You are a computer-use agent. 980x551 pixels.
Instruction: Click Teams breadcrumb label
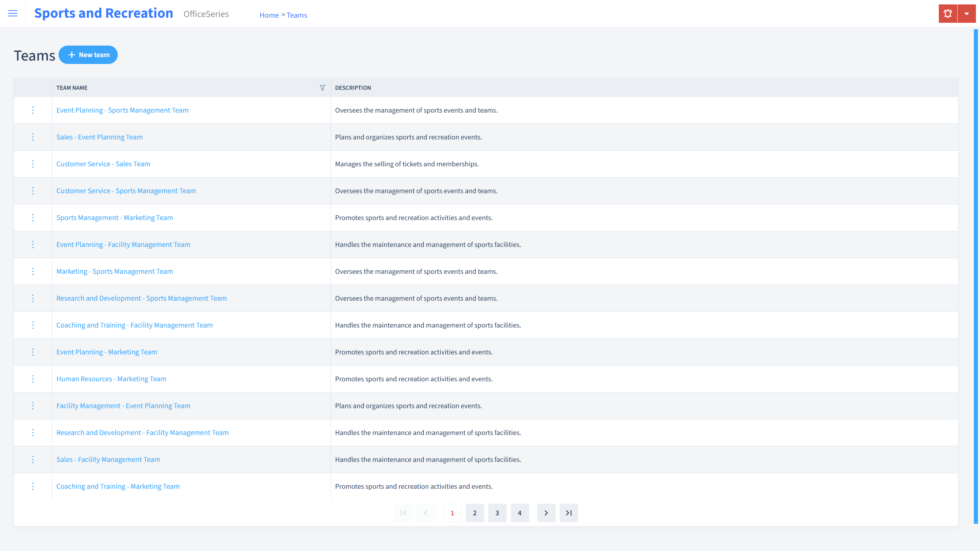(296, 15)
